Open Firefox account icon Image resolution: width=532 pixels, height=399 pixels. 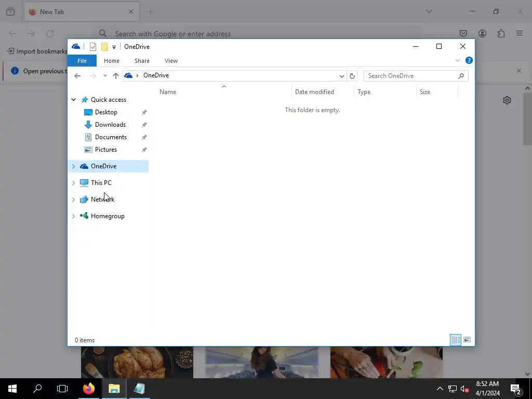click(482, 33)
